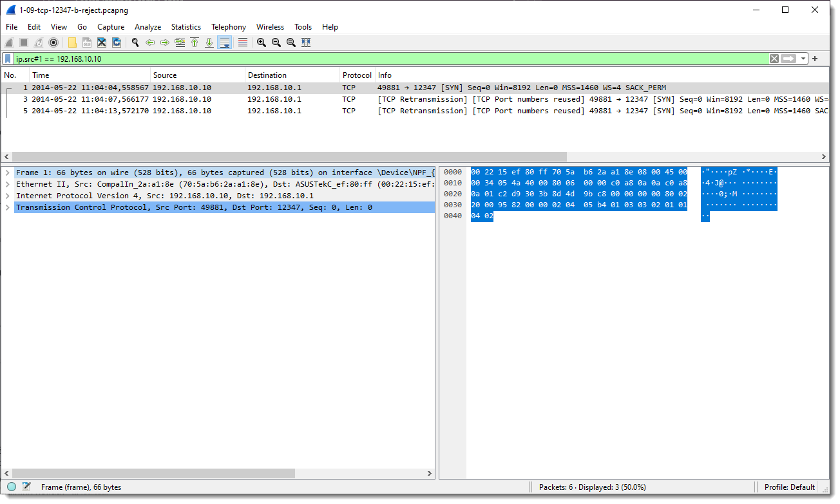Jump to the first packet icon

click(195, 42)
